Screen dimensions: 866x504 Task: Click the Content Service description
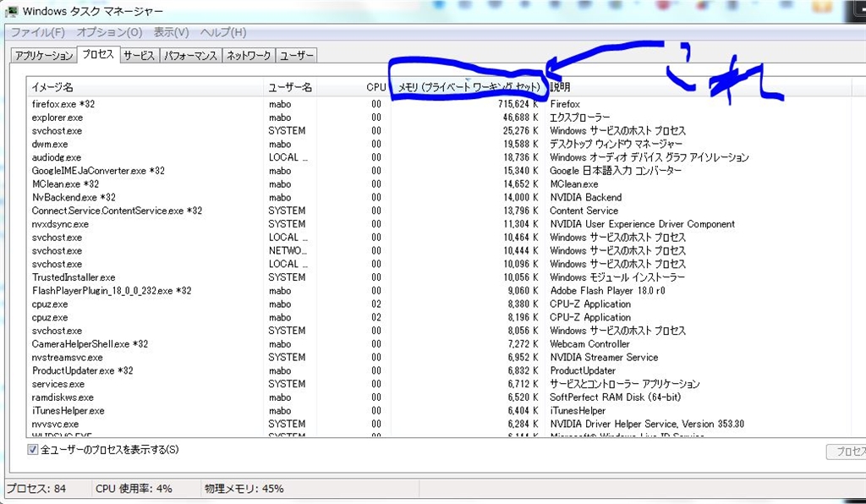pyautogui.click(x=584, y=211)
